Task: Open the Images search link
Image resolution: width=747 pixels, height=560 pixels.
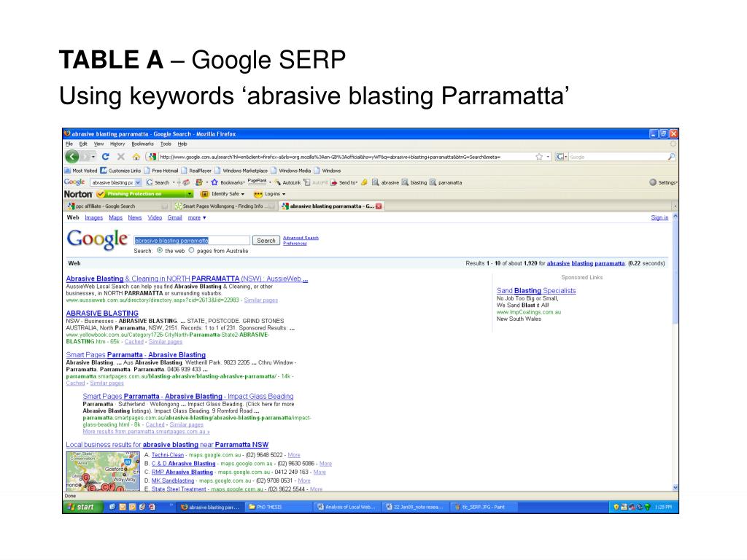Action: point(94,217)
